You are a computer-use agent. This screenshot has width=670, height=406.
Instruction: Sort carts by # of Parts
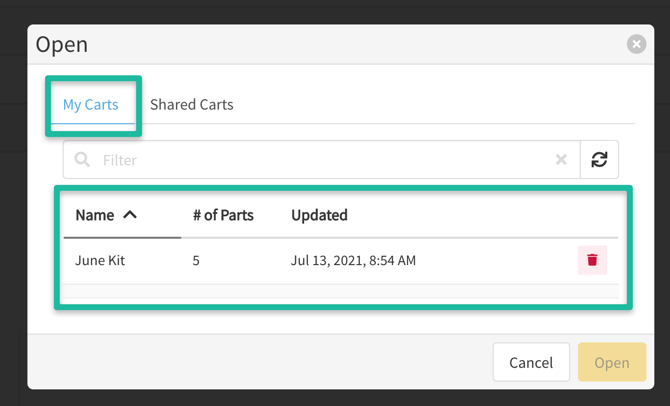coord(223,215)
